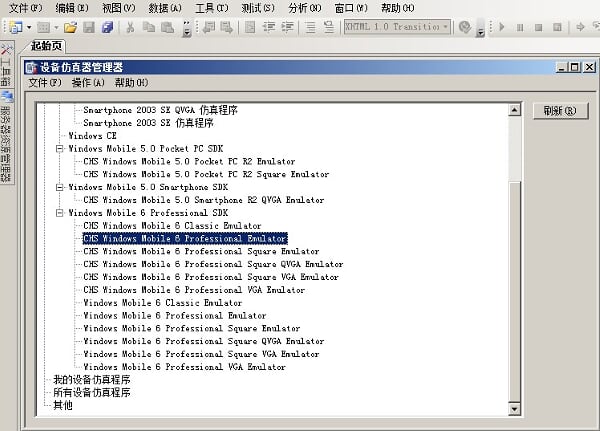
Task: Open the 测试(S) menu
Action: 258,8
